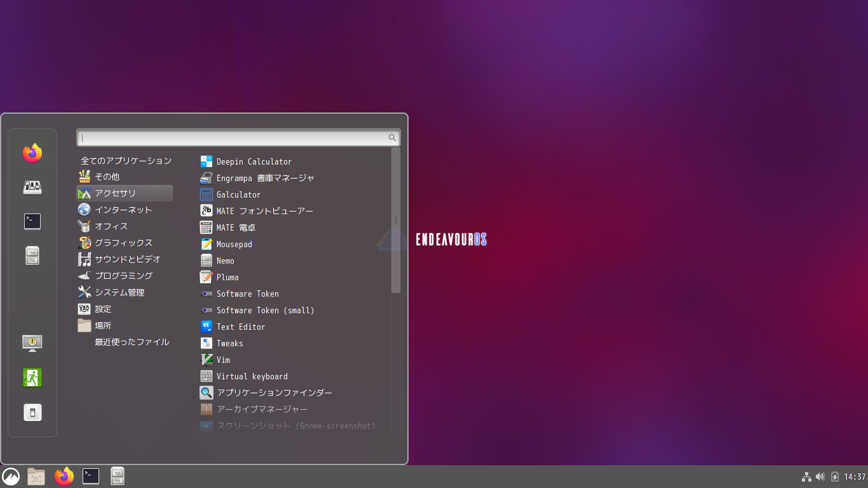Open the volume tray icon

coord(820,477)
